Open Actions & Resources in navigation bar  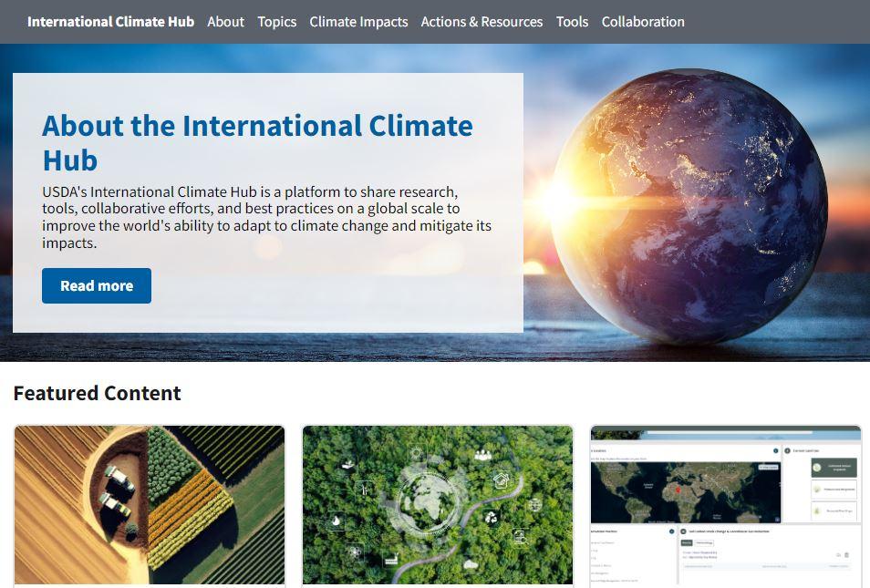pos(482,22)
